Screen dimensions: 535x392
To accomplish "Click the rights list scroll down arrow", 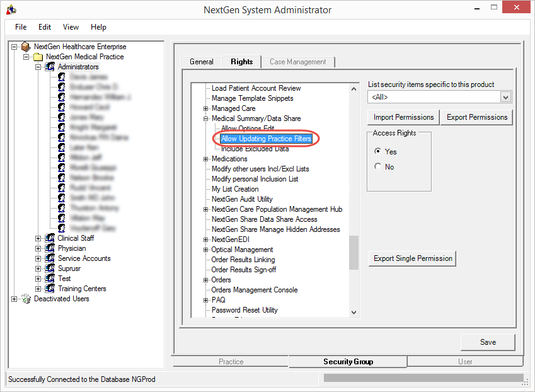I will pyautogui.click(x=354, y=313).
